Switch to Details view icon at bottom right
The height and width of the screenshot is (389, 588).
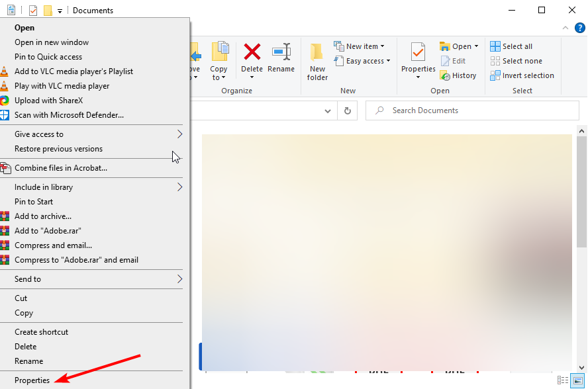coord(562,380)
